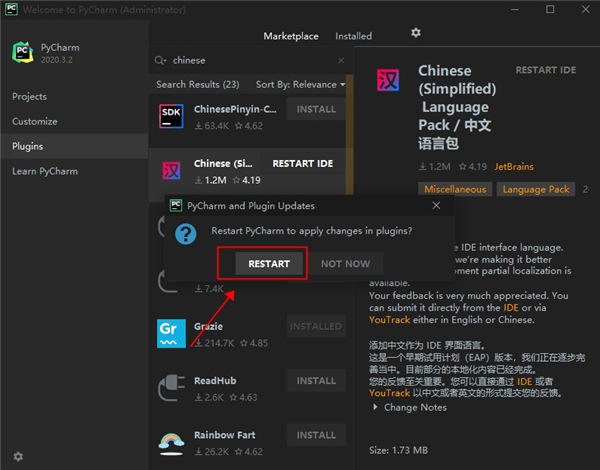Select the ReadHub plugin name
Screen dimensions: 600x470
click(215, 380)
